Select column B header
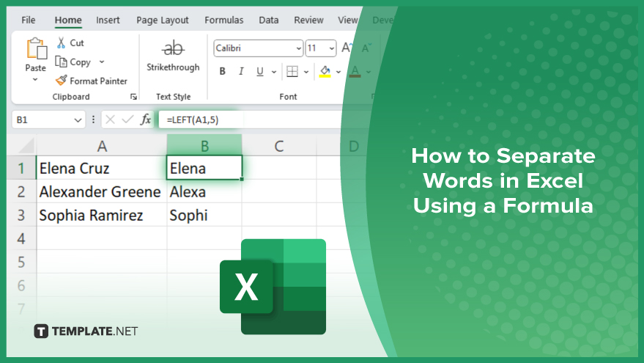The height and width of the screenshot is (363, 644). [x=204, y=146]
